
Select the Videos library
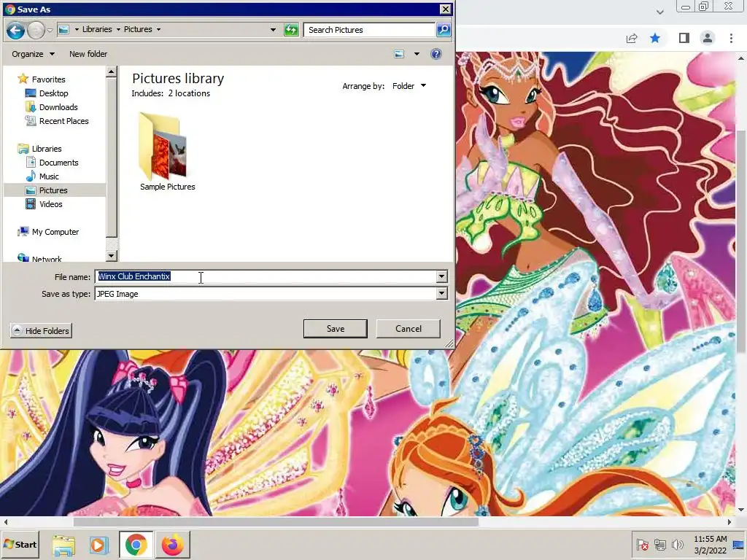(50, 204)
